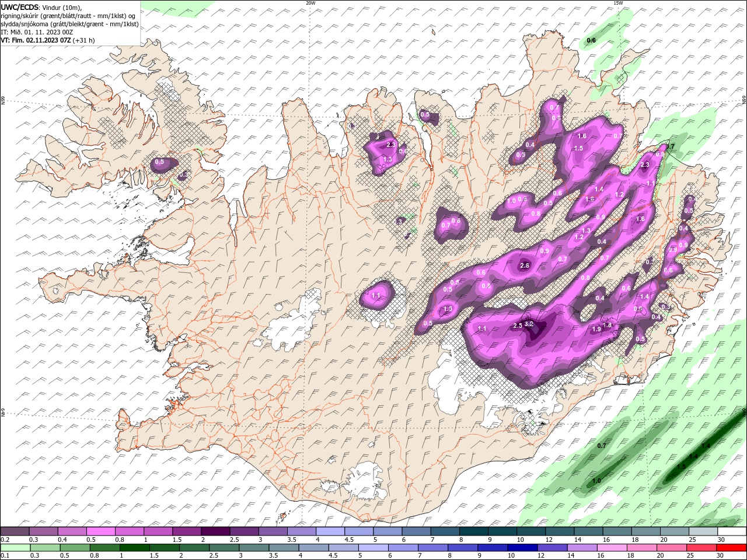The width and height of the screenshot is (747, 560).
Task: Click the 1.0 rain value over the southeast sea
Action: [596, 481]
